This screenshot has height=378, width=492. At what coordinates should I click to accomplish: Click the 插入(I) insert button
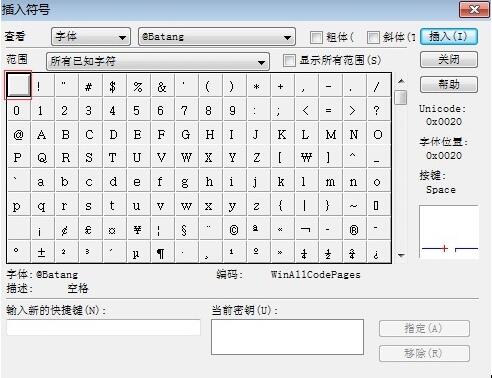[449, 36]
